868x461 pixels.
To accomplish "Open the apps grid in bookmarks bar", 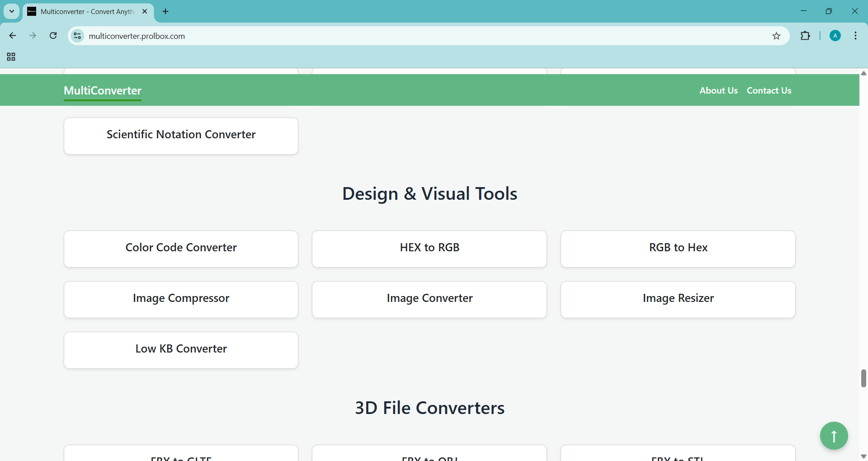I will coord(11,57).
